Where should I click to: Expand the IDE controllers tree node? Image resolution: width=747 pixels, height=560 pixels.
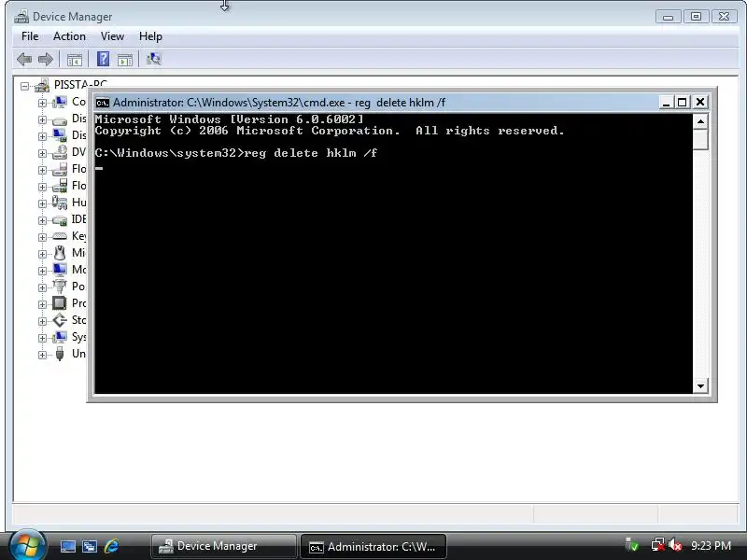pyautogui.click(x=42, y=220)
